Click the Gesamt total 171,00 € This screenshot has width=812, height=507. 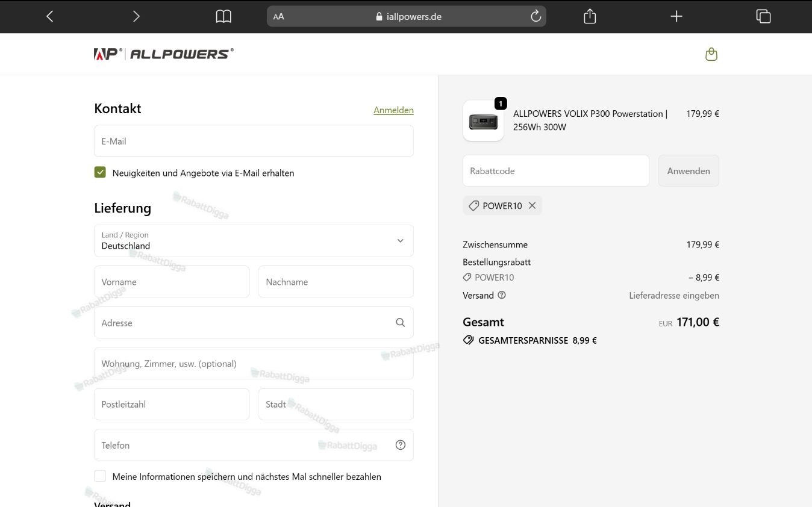coord(698,322)
